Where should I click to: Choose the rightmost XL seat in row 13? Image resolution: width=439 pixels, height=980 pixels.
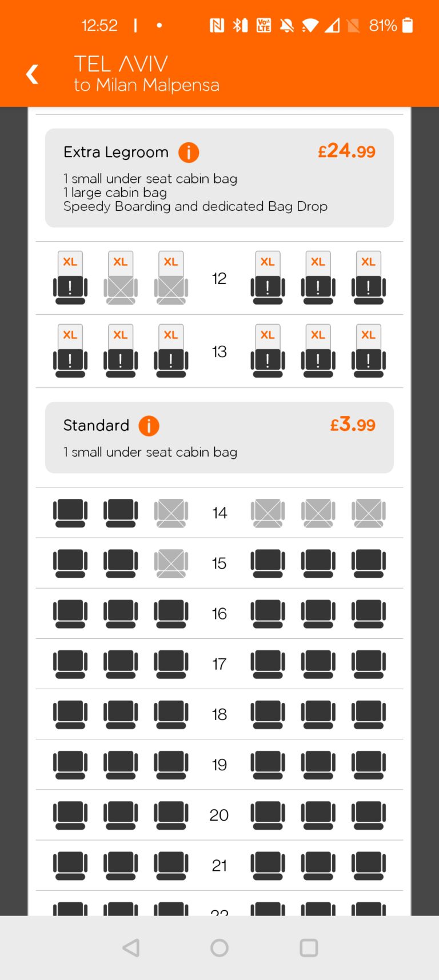(369, 351)
